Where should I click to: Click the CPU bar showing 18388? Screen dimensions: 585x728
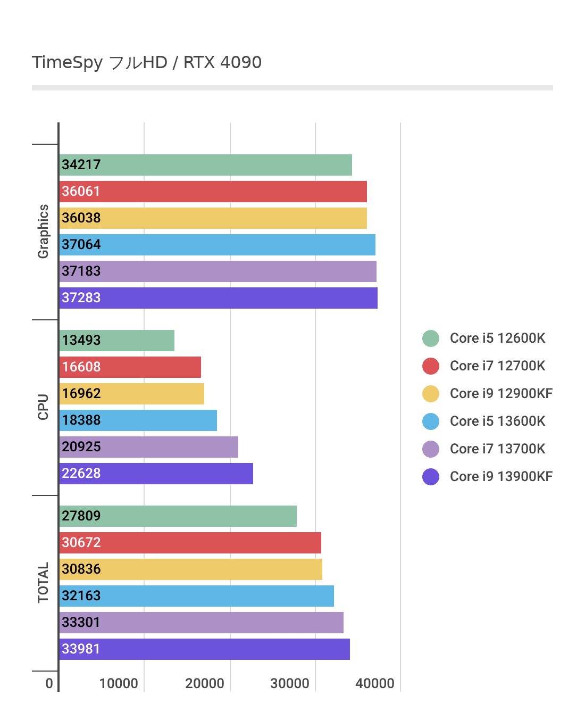point(138,420)
